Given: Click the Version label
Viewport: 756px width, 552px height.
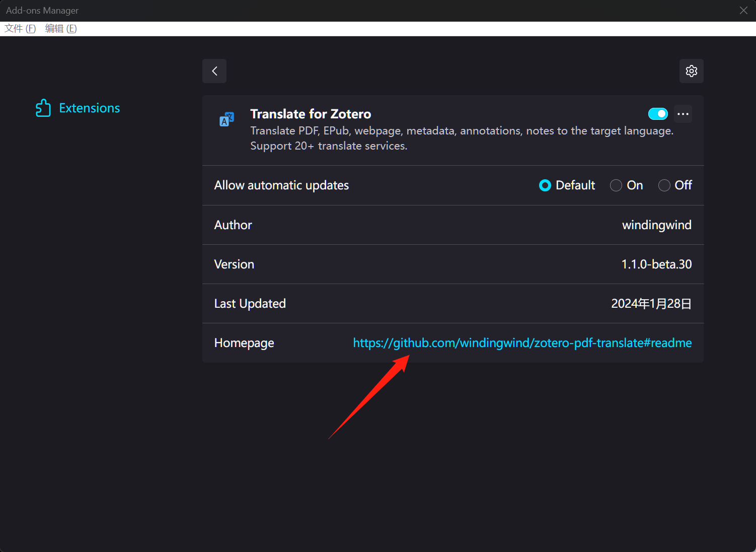Looking at the screenshot, I should [234, 264].
